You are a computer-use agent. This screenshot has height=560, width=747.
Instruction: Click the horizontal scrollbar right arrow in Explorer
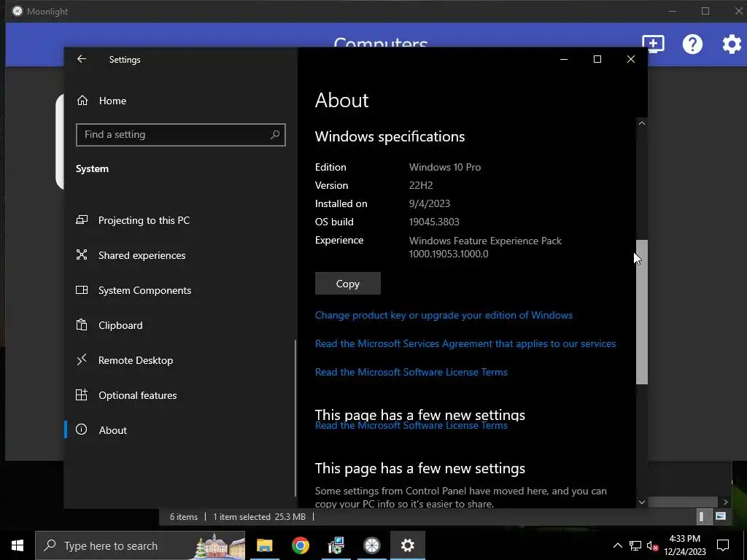[725, 502]
